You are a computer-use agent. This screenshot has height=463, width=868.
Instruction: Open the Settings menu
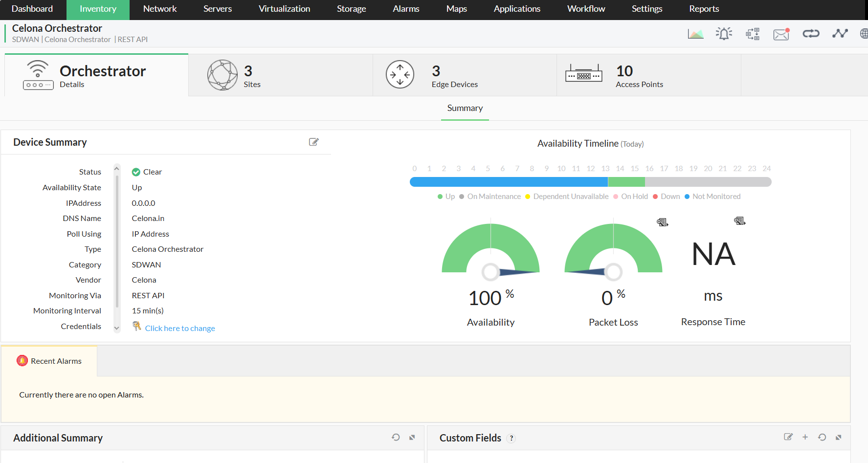pyautogui.click(x=646, y=9)
